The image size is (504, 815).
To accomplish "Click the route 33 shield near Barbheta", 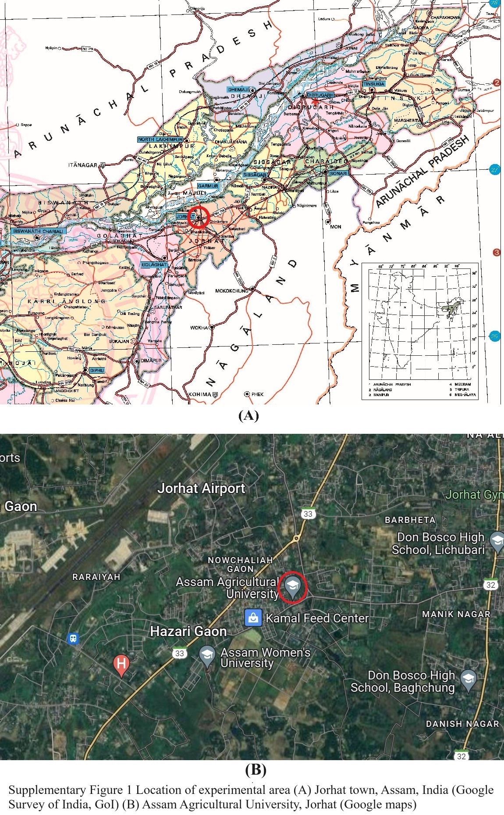I will [x=308, y=513].
